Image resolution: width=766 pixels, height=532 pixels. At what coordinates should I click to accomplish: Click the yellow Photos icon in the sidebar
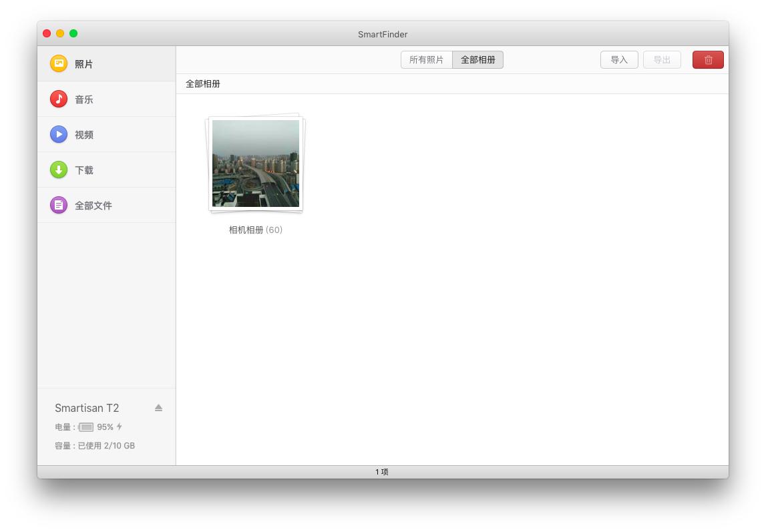click(59, 63)
